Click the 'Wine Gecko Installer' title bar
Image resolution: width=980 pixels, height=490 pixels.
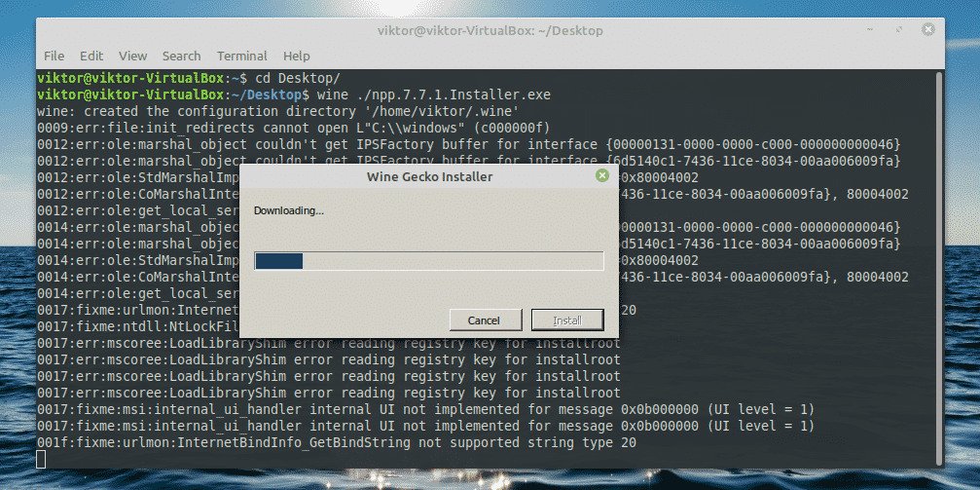click(429, 176)
